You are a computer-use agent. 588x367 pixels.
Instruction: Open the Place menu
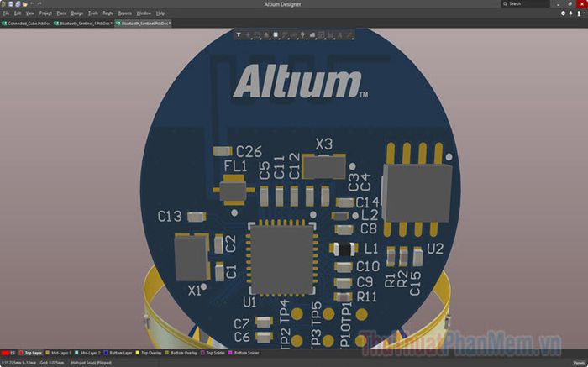point(61,13)
